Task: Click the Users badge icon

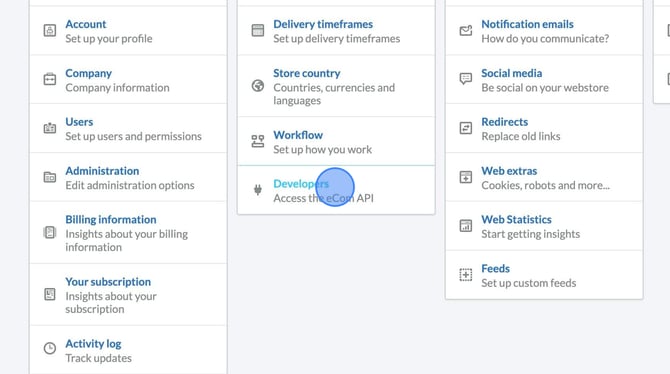Action: pyautogui.click(x=50, y=128)
